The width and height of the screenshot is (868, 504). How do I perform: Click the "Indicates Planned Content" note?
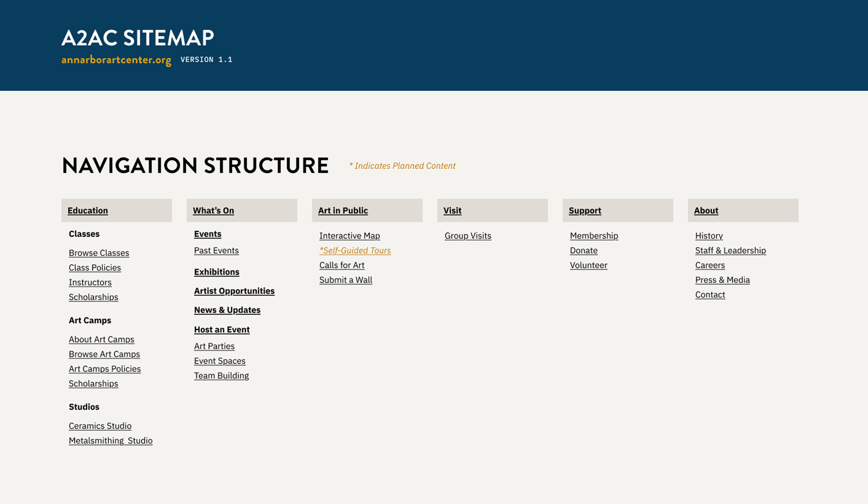coord(402,166)
